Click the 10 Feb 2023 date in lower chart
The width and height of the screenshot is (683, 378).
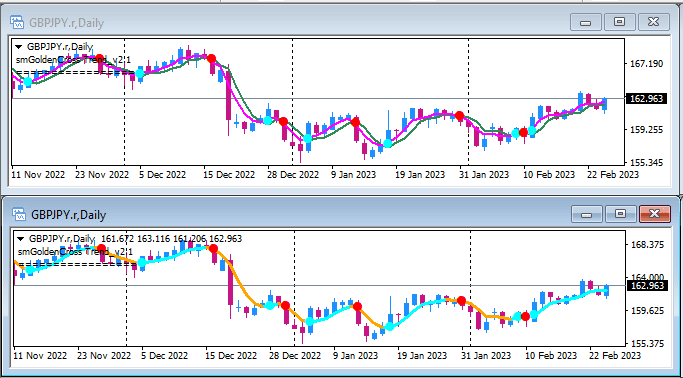pos(551,356)
